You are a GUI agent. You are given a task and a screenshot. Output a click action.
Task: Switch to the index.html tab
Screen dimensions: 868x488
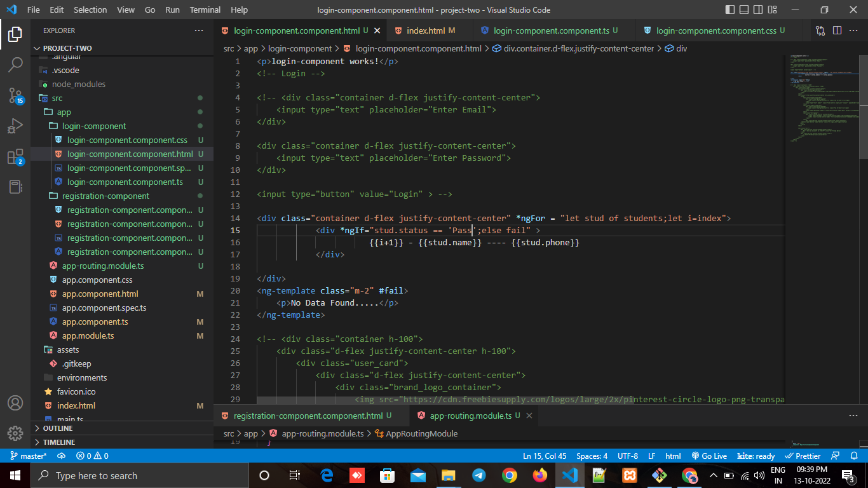(425, 30)
